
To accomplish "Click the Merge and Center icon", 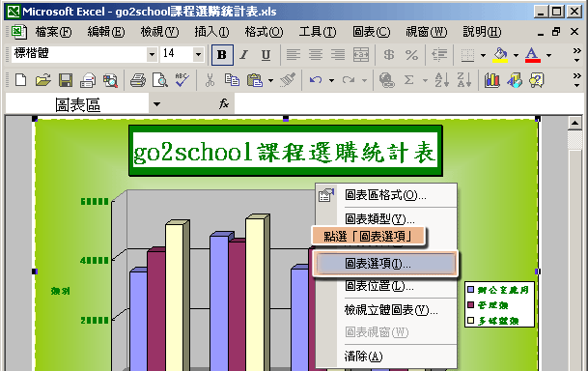I will pyautogui.click(x=361, y=55).
